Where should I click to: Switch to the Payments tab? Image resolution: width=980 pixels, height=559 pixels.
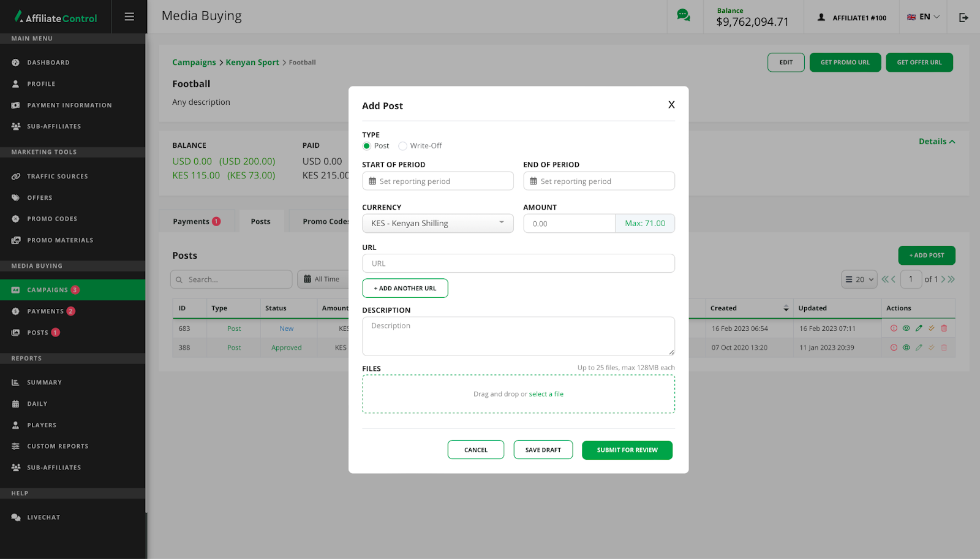tap(196, 222)
